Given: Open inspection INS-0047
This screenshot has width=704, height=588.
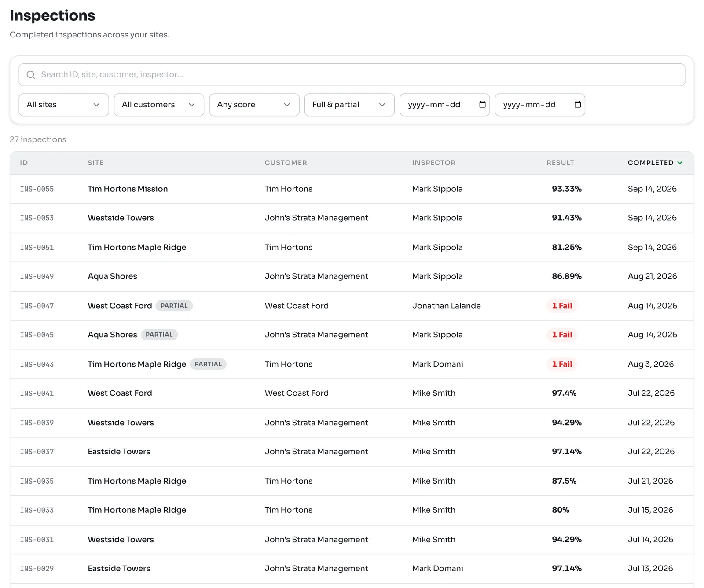Looking at the screenshot, I should [352, 306].
